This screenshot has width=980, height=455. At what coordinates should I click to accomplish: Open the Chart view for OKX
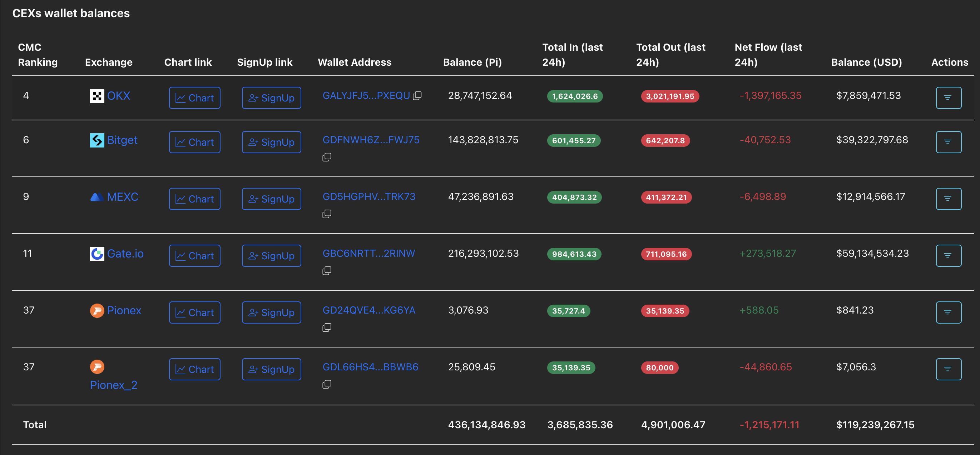pyautogui.click(x=194, y=98)
